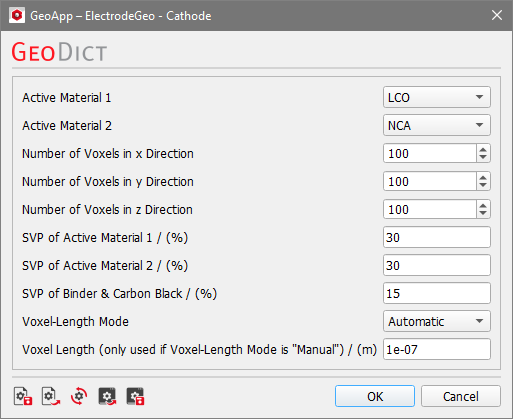Decrease voxels in y direction

483,185
